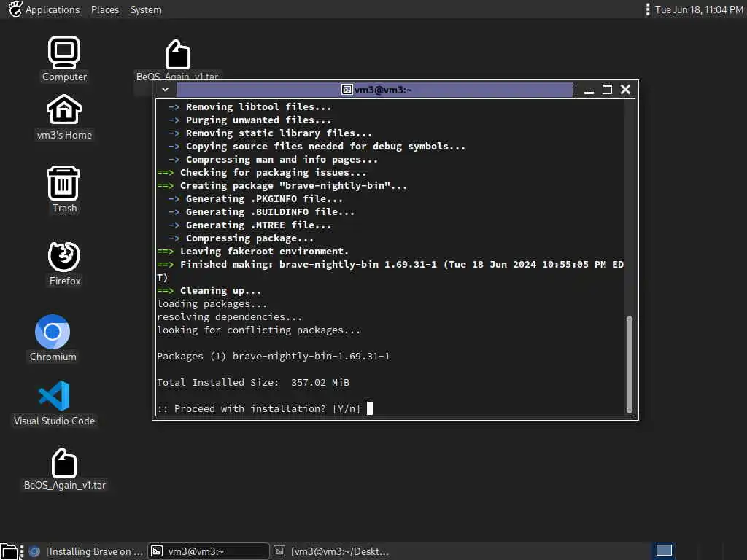Click the 'Checking for packaging issues...' line
This screenshot has width=747, height=560.
click(x=262, y=172)
